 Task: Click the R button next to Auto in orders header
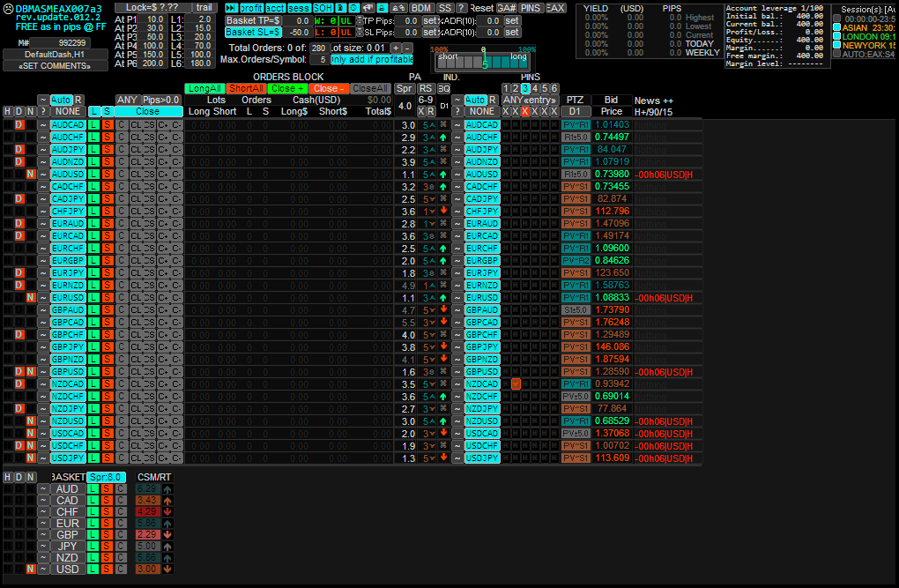(78, 100)
